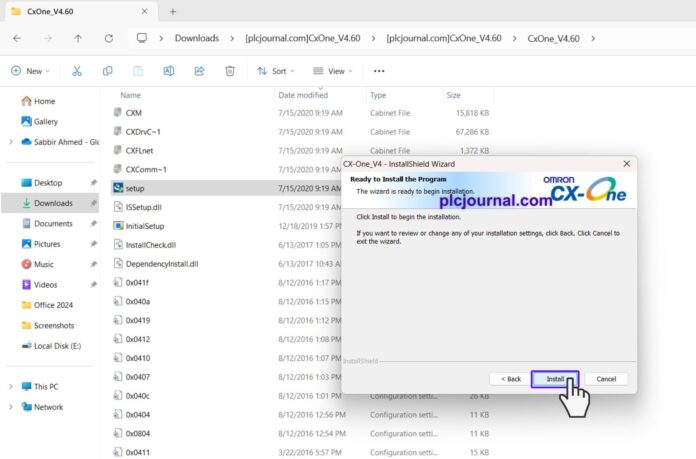Click first [plcjournal.com]CxOne_V4.60 breadcrumb
Viewport: 696px width, 459px height.
(x=303, y=38)
